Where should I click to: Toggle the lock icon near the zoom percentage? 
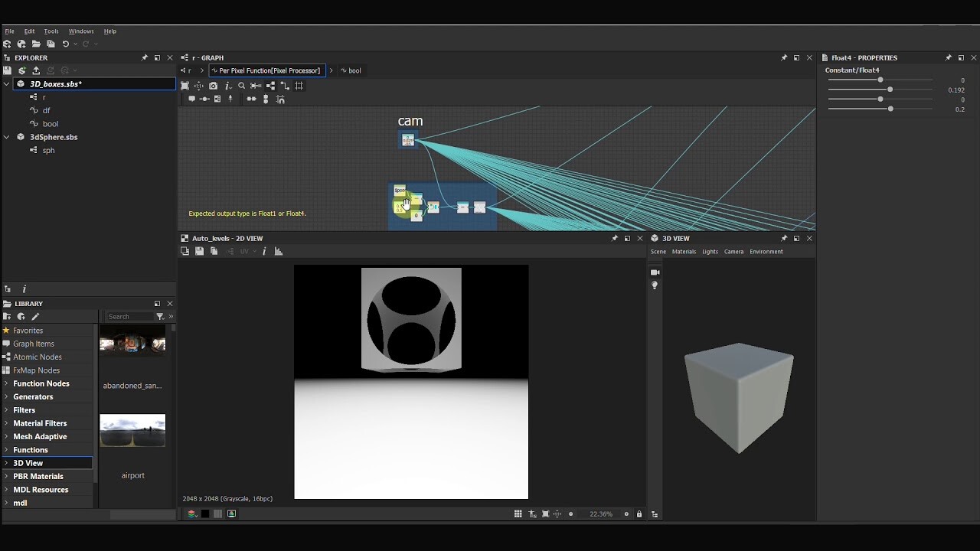pos(639,514)
